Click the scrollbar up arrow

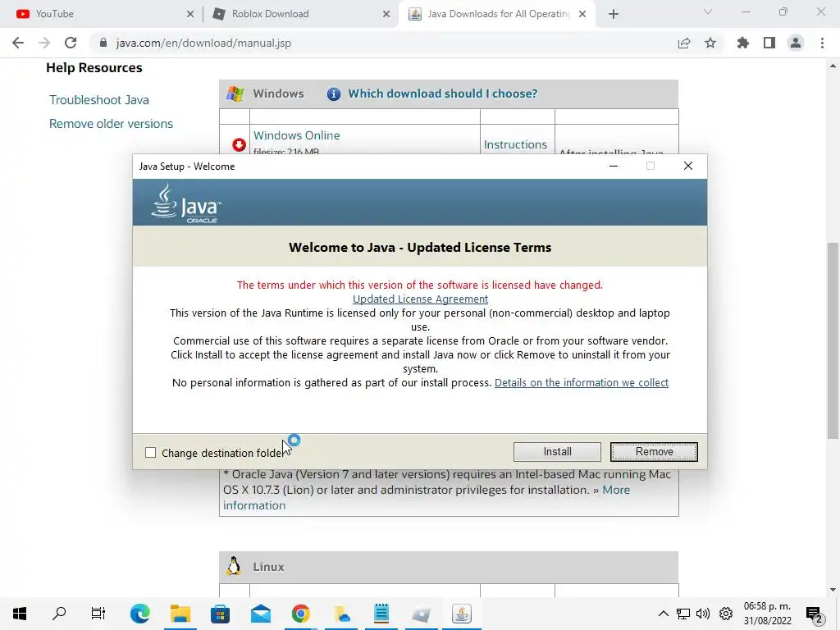point(833,66)
